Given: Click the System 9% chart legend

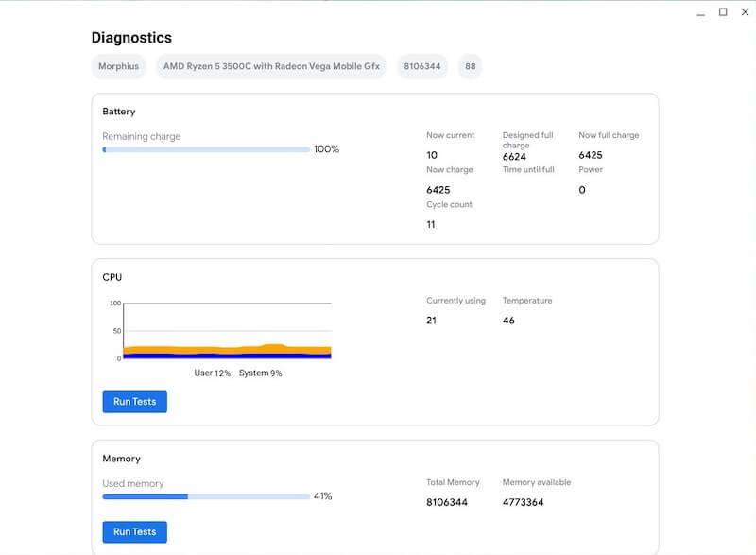Looking at the screenshot, I should [x=260, y=373].
